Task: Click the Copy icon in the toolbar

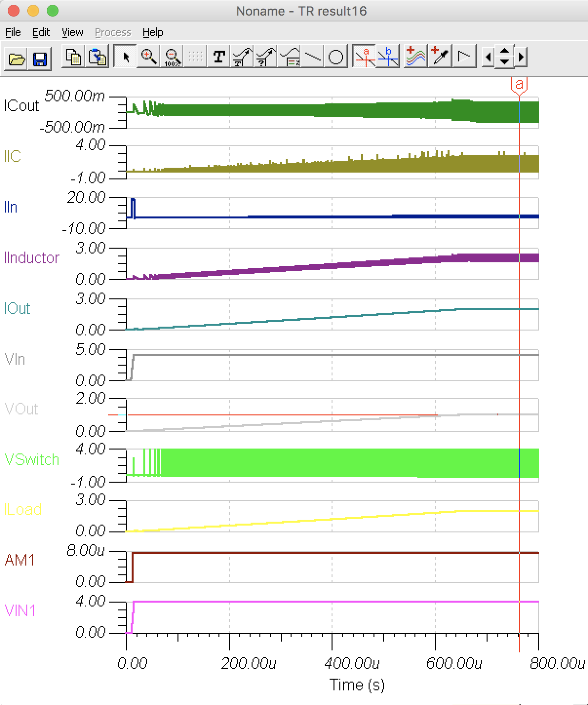Action: pyautogui.click(x=74, y=57)
